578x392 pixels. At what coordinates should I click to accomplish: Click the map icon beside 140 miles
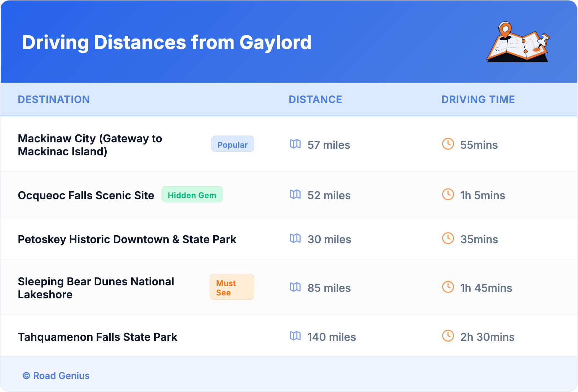click(x=295, y=336)
